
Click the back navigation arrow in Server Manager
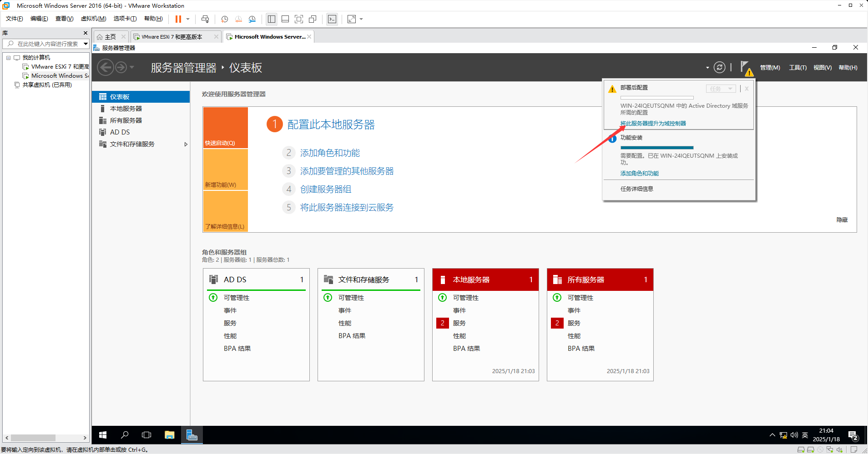click(106, 68)
